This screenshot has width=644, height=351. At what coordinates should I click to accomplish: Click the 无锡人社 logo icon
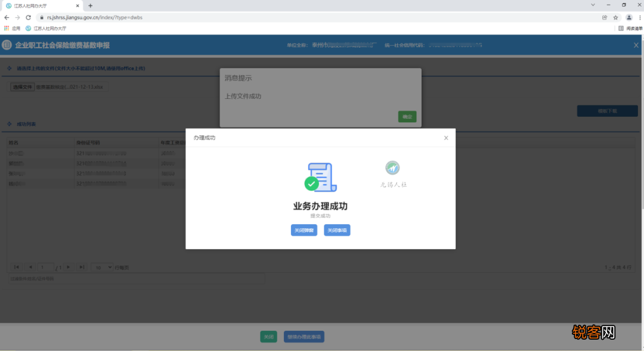click(x=392, y=168)
